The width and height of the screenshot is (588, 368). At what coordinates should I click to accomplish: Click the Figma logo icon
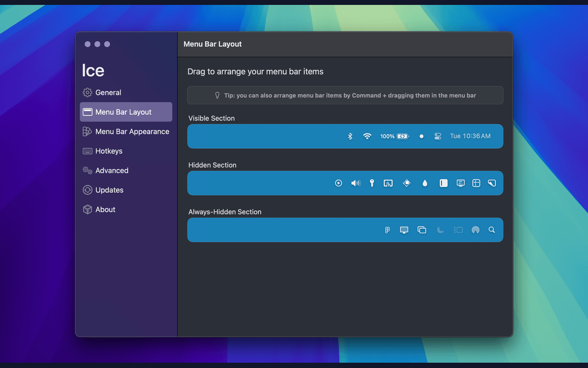(388, 230)
